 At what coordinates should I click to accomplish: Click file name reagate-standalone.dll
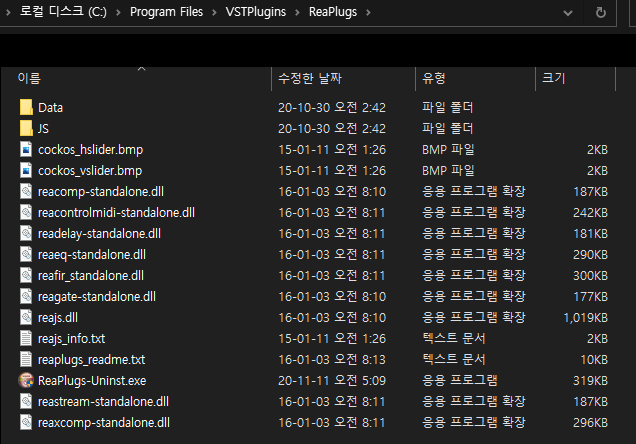(97, 297)
